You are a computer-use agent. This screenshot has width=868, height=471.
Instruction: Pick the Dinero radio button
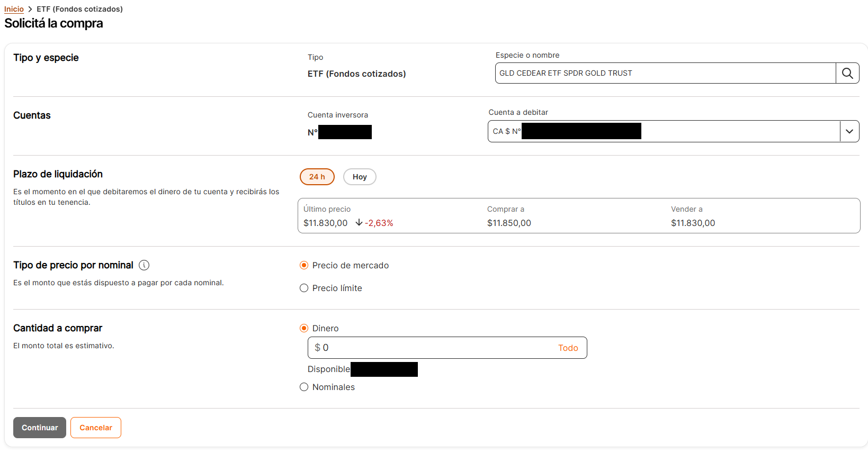[304, 328]
